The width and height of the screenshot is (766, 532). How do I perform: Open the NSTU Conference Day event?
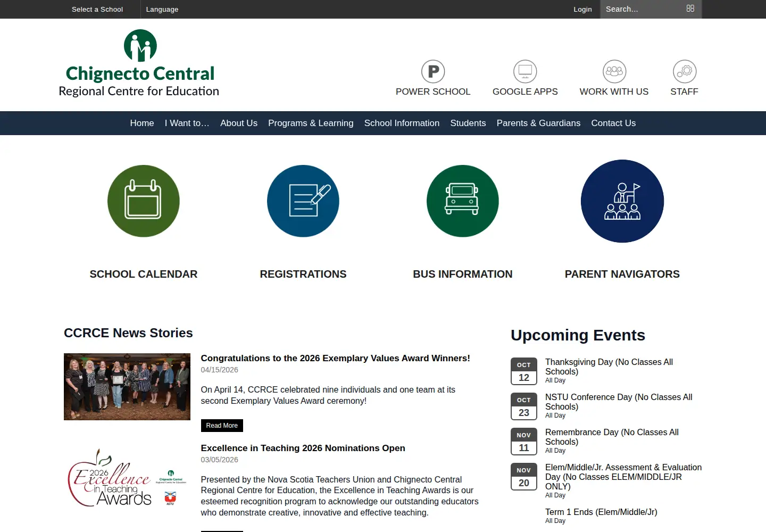[619, 402]
